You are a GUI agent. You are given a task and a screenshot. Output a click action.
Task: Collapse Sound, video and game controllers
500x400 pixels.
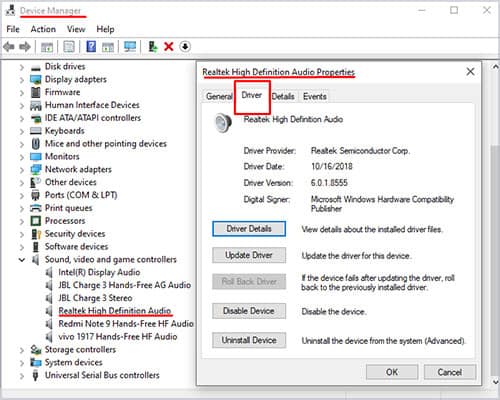point(22,260)
